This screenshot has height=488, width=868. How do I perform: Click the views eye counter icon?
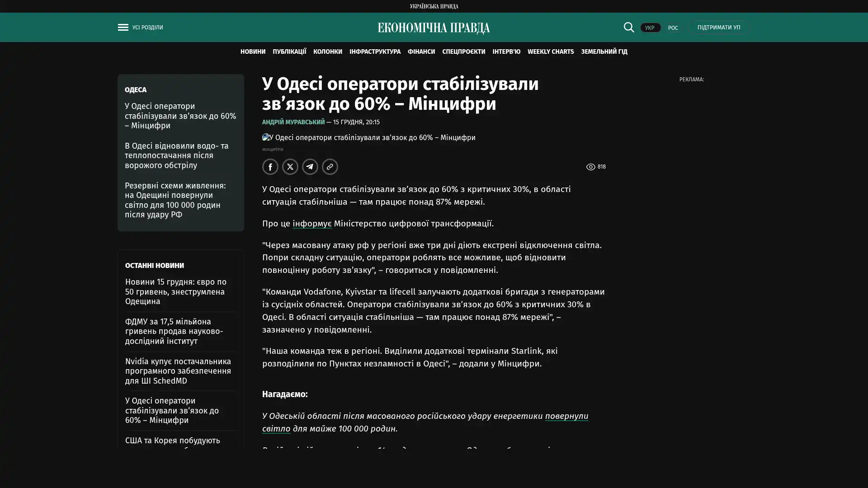[590, 167]
